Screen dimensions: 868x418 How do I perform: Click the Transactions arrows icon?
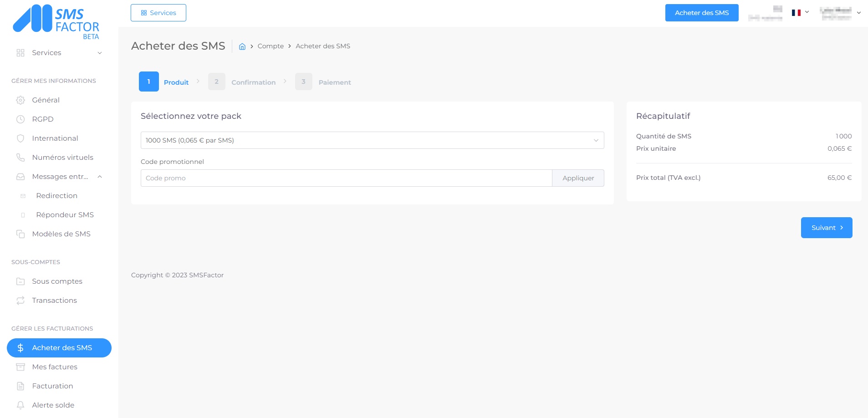[20, 301]
